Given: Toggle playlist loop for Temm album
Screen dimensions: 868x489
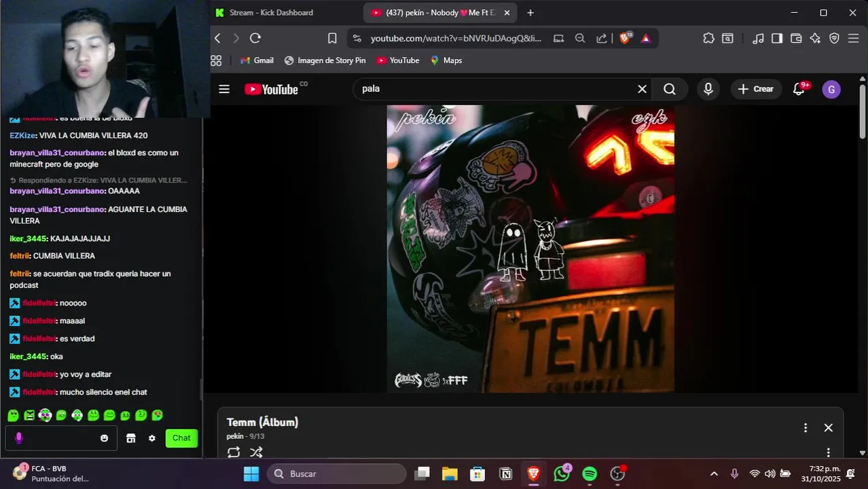Looking at the screenshot, I should tap(234, 452).
